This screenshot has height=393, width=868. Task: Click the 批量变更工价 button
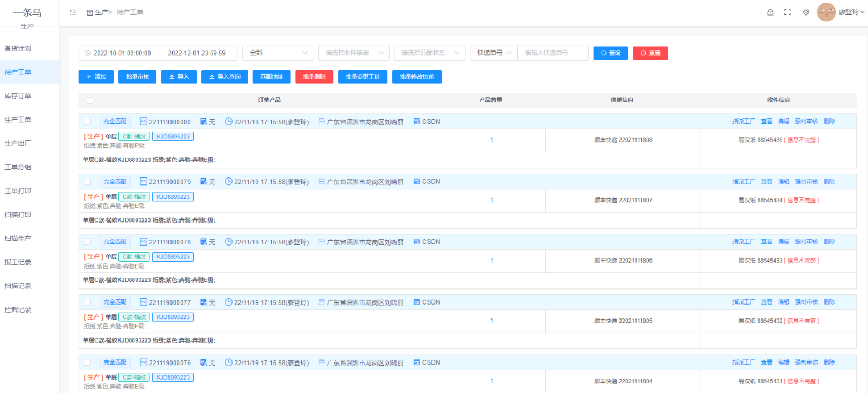(x=363, y=77)
